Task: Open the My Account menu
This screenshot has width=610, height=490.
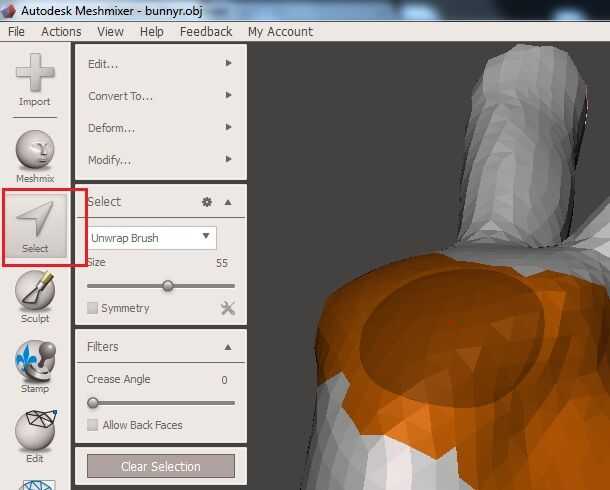Action: coord(280,32)
